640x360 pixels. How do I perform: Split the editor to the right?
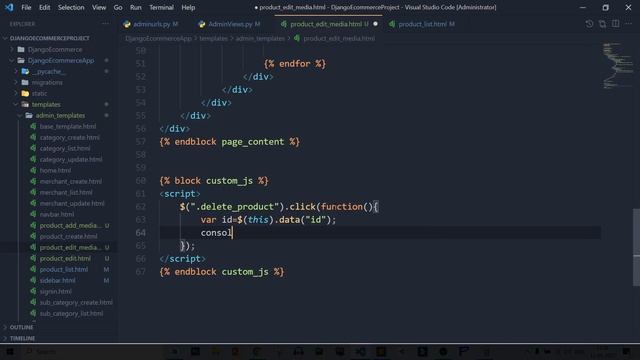click(616, 24)
